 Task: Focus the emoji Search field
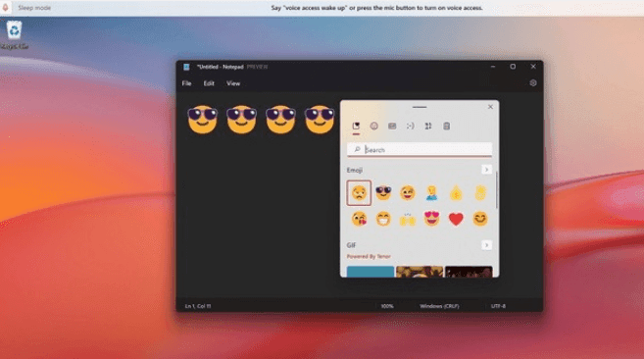pos(420,150)
